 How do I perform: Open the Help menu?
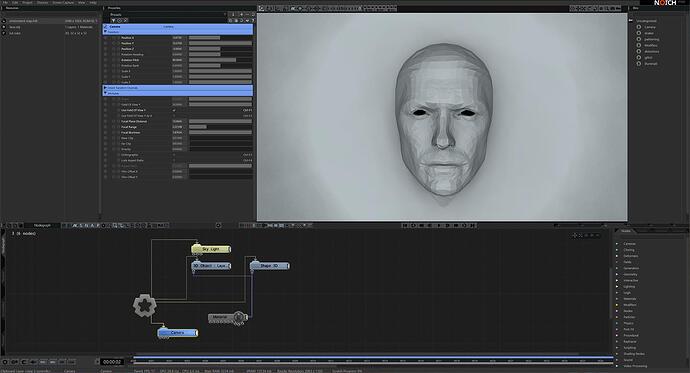click(93, 3)
